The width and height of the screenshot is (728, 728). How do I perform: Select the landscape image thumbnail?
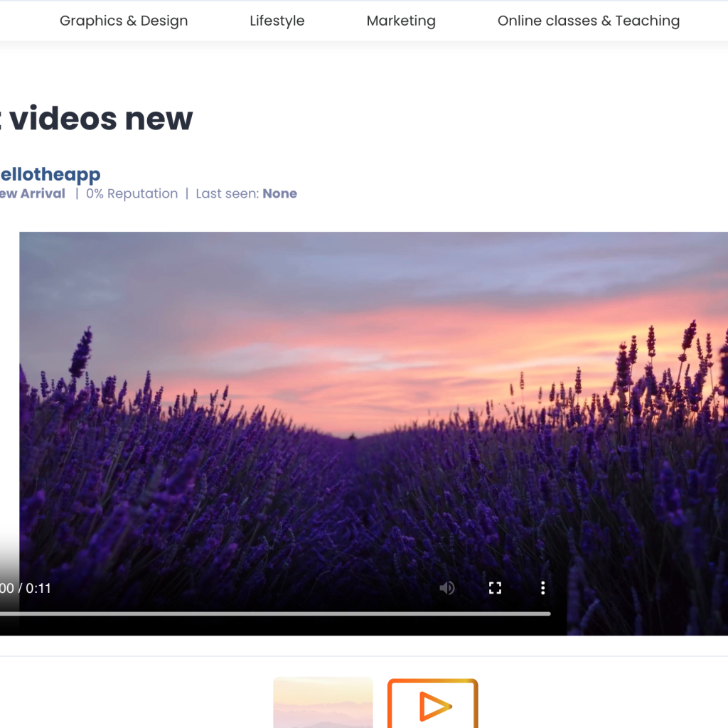click(x=323, y=702)
